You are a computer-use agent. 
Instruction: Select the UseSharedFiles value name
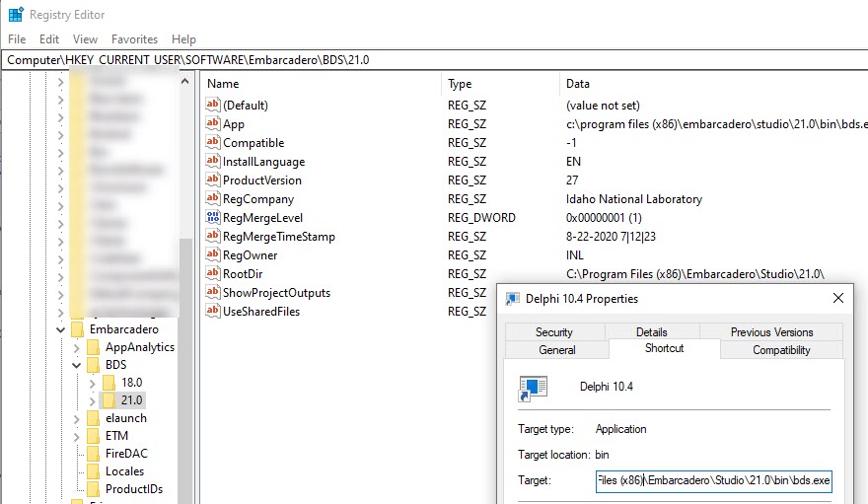pos(261,312)
